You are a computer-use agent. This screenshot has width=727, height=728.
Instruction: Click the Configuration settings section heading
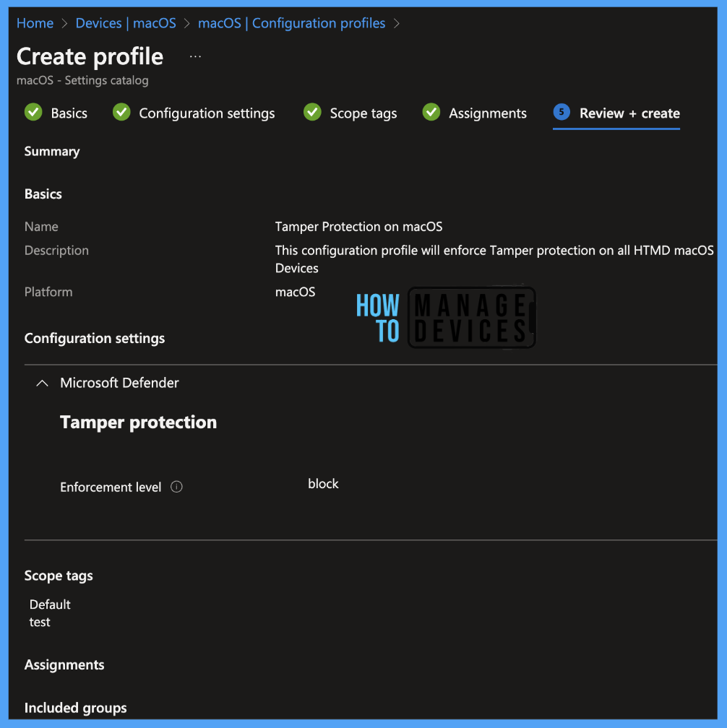point(95,339)
